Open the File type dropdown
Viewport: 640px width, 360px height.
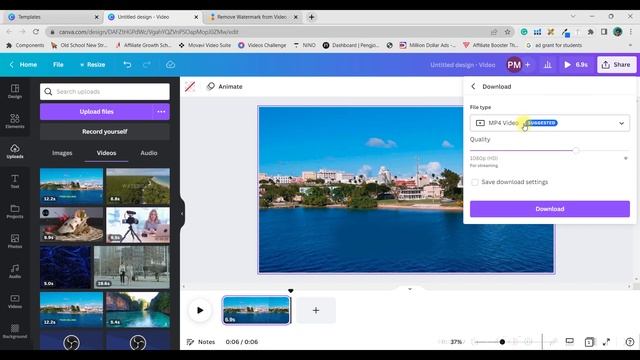(x=550, y=123)
